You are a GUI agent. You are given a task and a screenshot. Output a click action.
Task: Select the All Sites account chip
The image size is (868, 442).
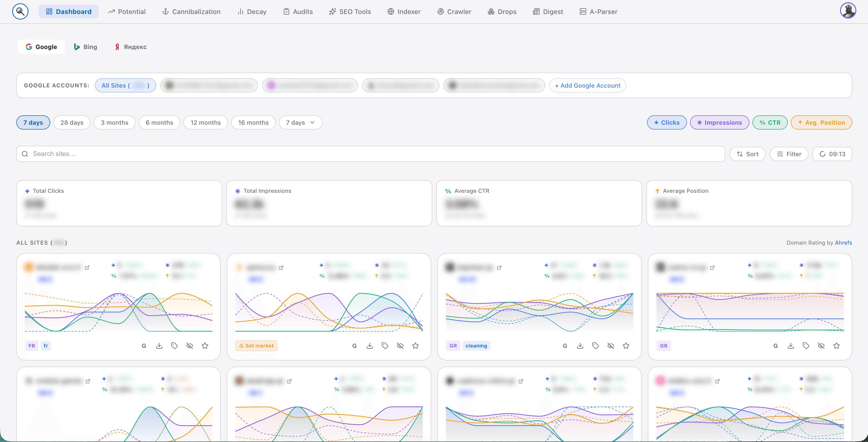point(125,85)
